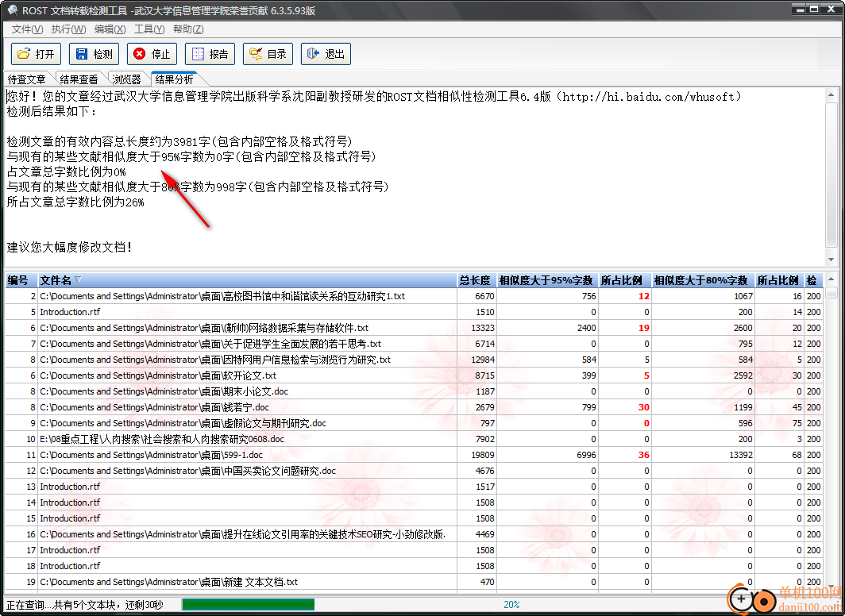Select Introduction.rtf row numbered 5
This screenshot has width=845, height=616.
click(x=413, y=312)
